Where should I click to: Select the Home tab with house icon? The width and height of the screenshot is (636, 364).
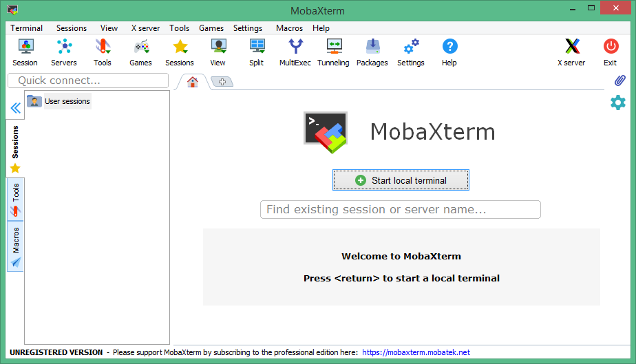click(193, 81)
